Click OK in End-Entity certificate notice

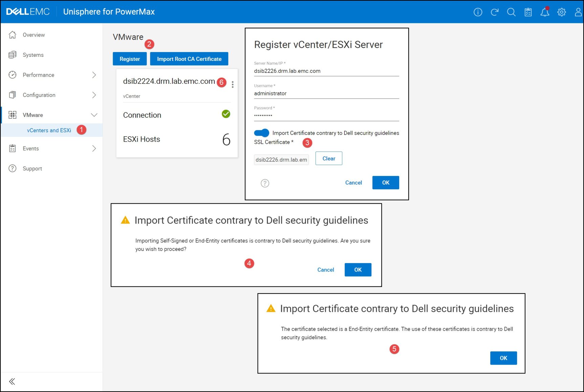click(x=503, y=358)
